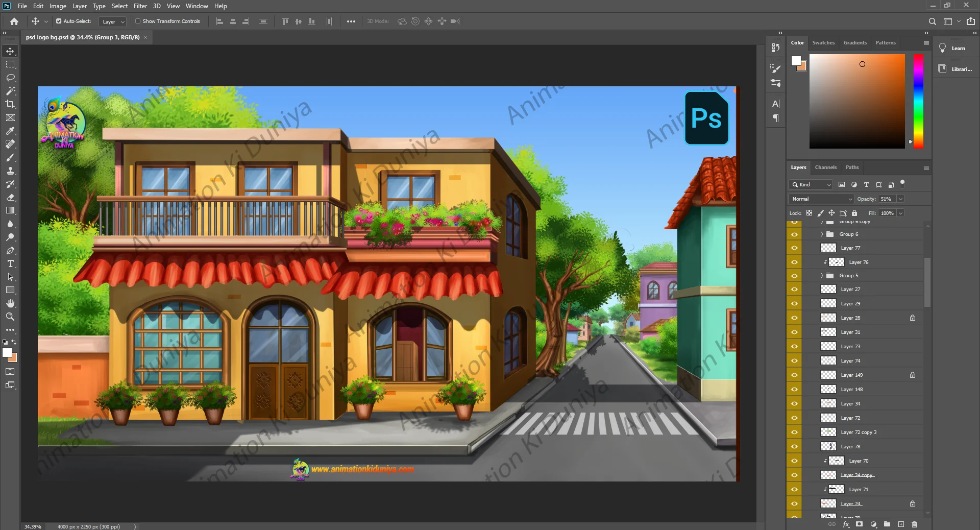Select the Horizontal Type tool

[x=10, y=263]
